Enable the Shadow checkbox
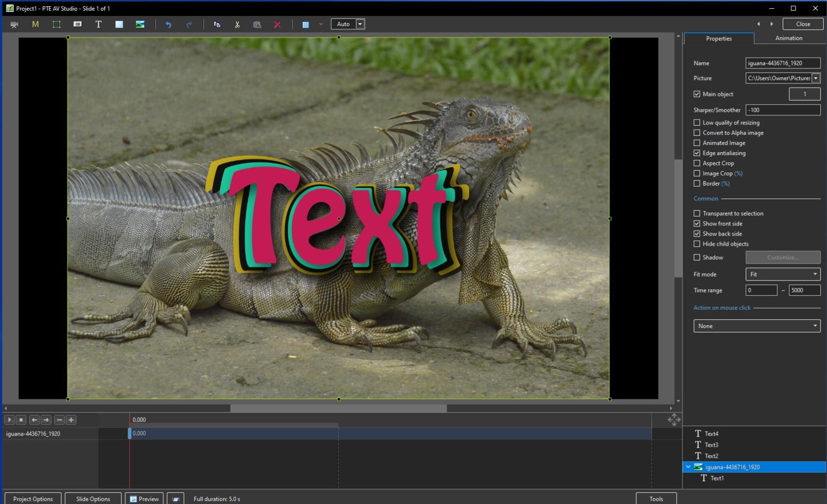This screenshot has width=827, height=504. click(x=697, y=257)
